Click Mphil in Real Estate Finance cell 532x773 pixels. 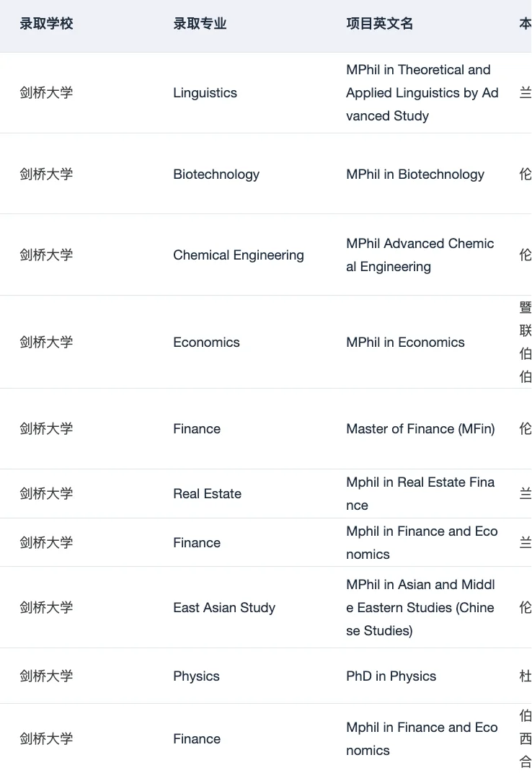pos(420,493)
